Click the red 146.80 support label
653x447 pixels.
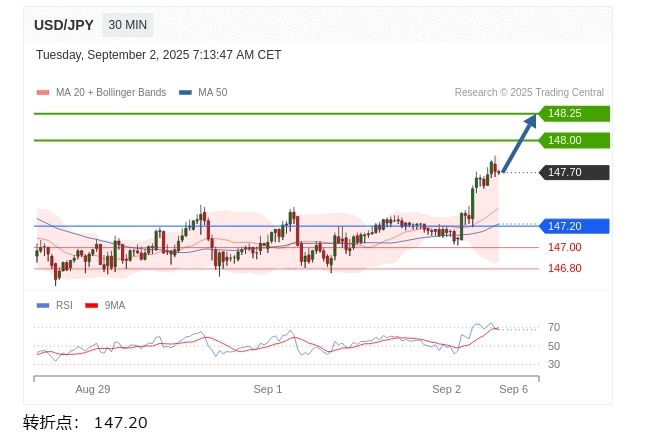coord(565,268)
